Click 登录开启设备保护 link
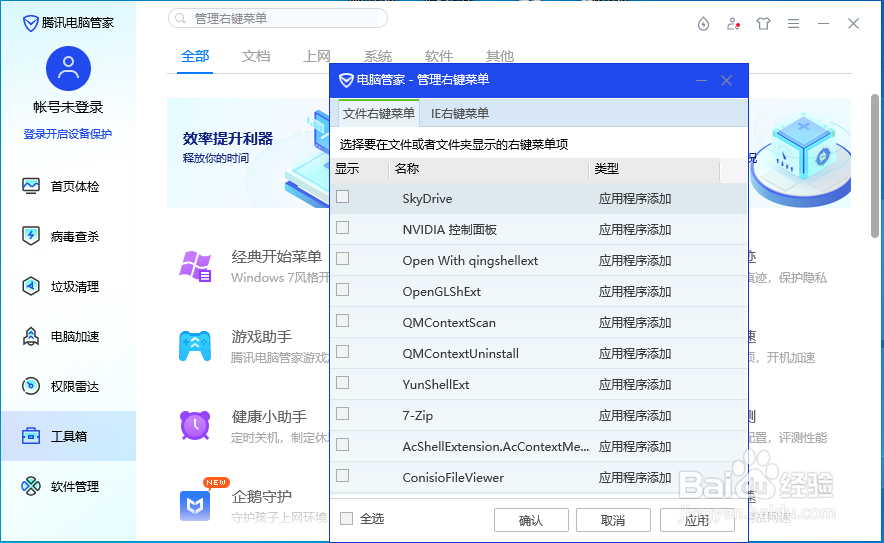 click(x=68, y=134)
